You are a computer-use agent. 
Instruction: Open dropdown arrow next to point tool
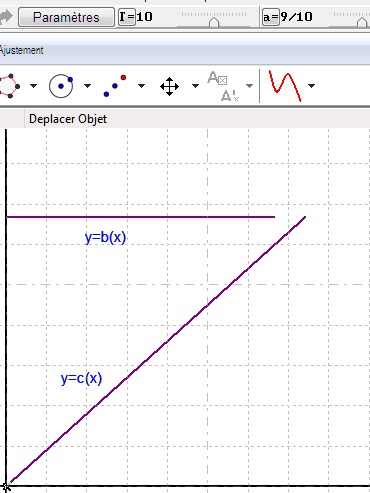[x=141, y=86]
